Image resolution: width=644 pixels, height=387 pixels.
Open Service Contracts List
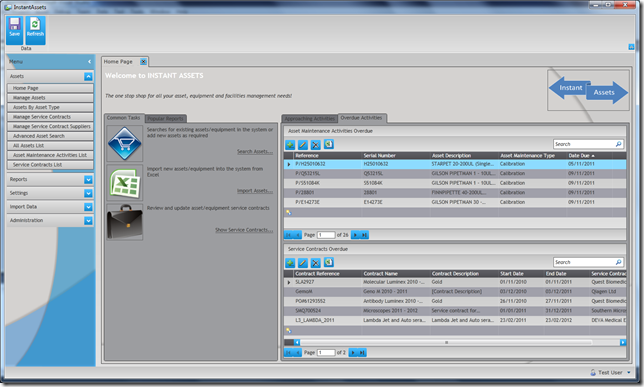click(50, 165)
